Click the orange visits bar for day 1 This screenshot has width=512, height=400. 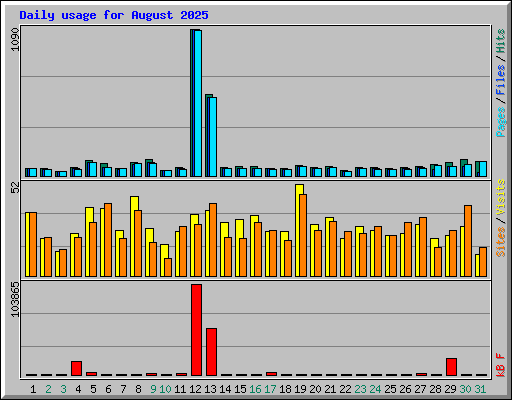[x=33, y=244]
